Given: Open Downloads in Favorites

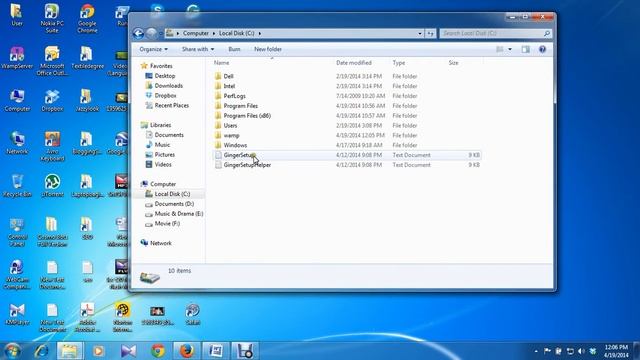Looking at the screenshot, I should [x=169, y=86].
